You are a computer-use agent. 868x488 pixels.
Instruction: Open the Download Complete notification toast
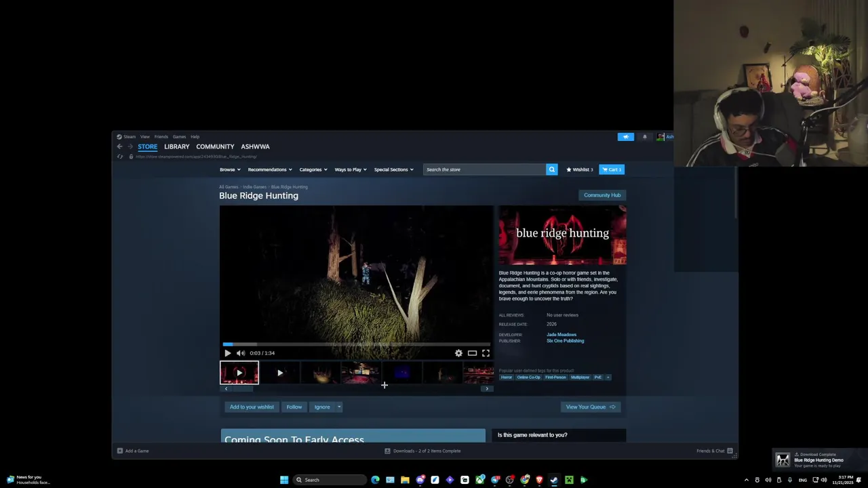pyautogui.click(x=820, y=460)
